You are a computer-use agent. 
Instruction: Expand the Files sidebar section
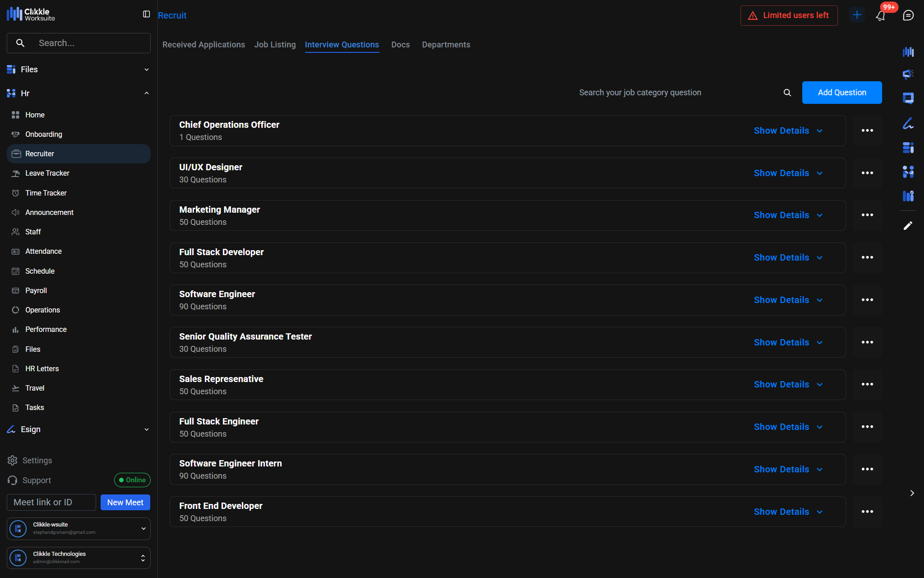tap(146, 70)
